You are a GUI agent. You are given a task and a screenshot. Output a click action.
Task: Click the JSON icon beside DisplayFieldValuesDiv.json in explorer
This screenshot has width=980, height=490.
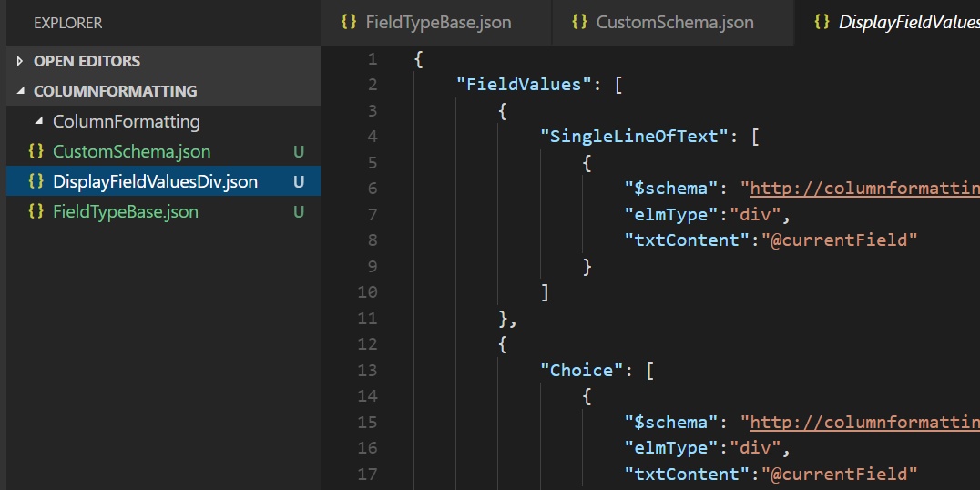click(x=36, y=182)
